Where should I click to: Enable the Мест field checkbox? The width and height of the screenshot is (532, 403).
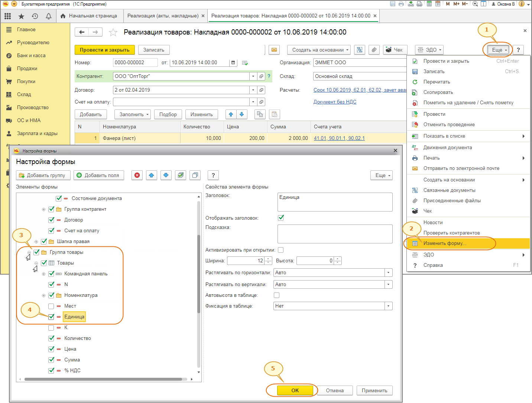[51, 306]
